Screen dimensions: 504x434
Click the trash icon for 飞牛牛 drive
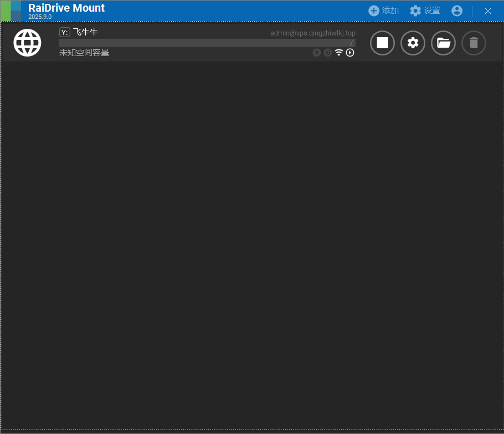(474, 43)
